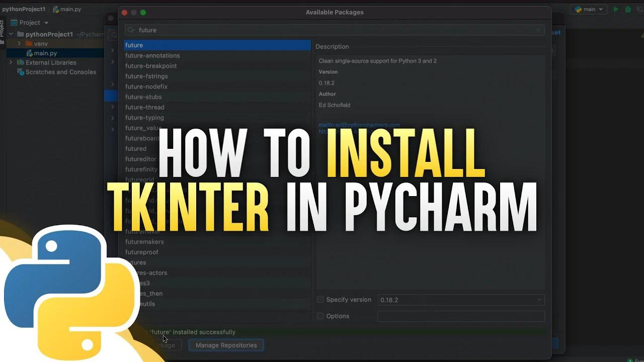
Task: Enable the Options checkbox
Action: [x=320, y=316]
